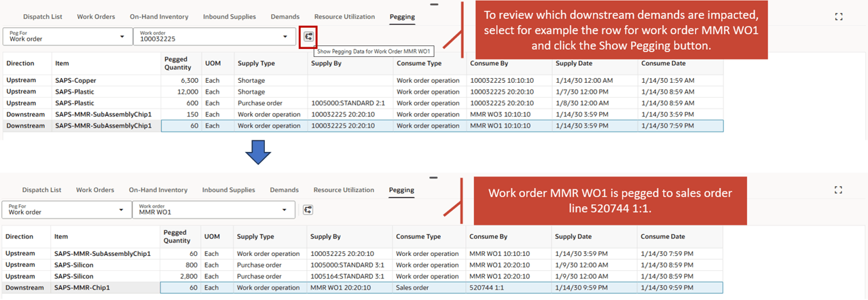
Task: Go to Demands tab in bottom panel
Action: click(284, 190)
